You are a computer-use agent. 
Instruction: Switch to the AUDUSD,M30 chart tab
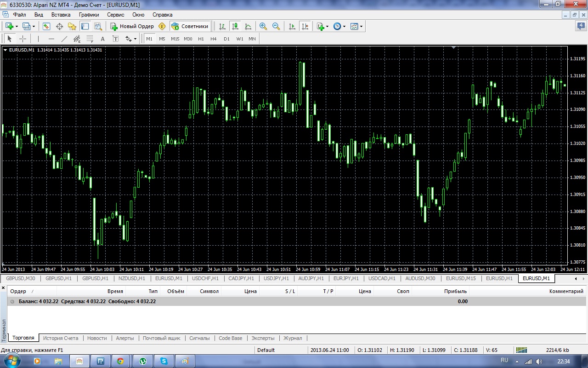tap(420, 278)
